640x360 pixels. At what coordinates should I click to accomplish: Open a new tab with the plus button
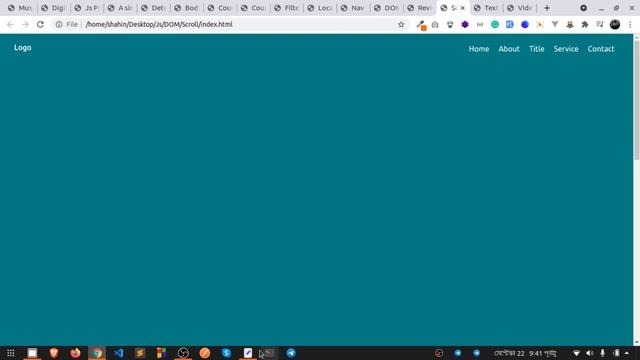coord(547,8)
